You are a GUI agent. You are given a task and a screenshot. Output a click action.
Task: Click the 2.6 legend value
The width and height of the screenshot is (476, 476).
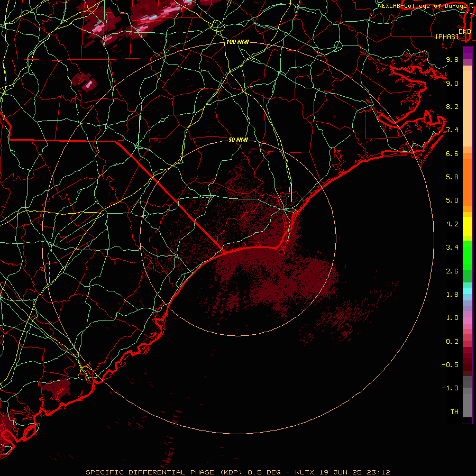pos(452,271)
